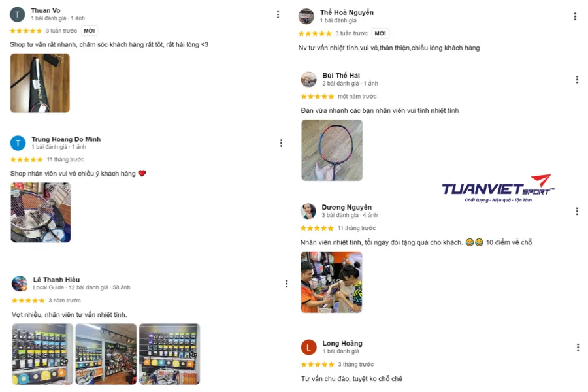Viewport: 588px width, 392px height.
Task: Click the reviewer name Dương Nguyễn
Action: pyautogui.click(x=346, y=207)
